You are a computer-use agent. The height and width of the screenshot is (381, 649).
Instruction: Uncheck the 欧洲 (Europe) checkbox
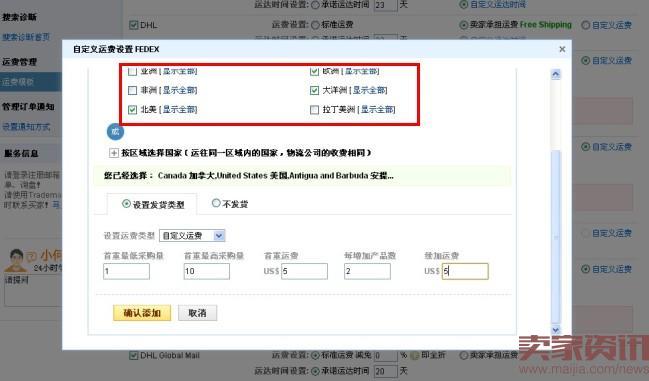(x=314, y=71)
